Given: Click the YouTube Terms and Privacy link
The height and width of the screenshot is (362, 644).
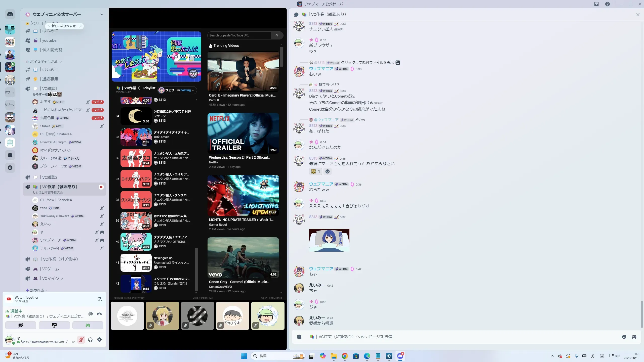Looking at the screenshot, I should coord(129,298).
